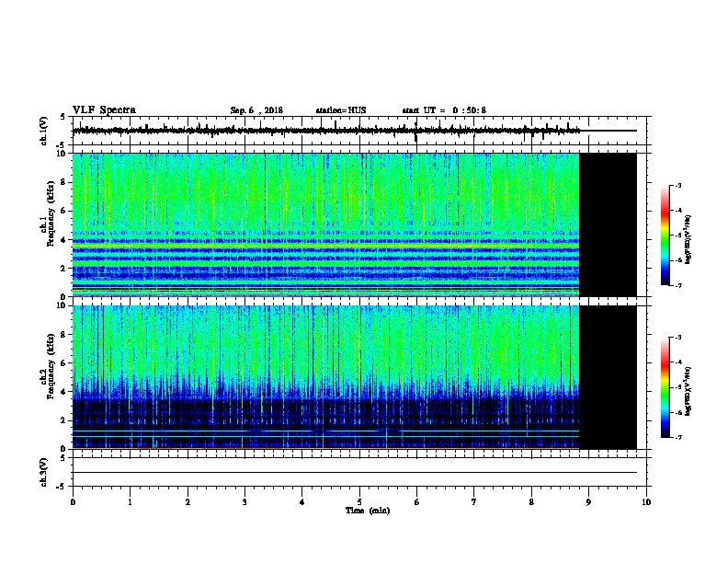The width and height of the screenshot is (728, 563).
Task: Click the lower color scale log(PSD) unit label
Action: pos(688,391)
